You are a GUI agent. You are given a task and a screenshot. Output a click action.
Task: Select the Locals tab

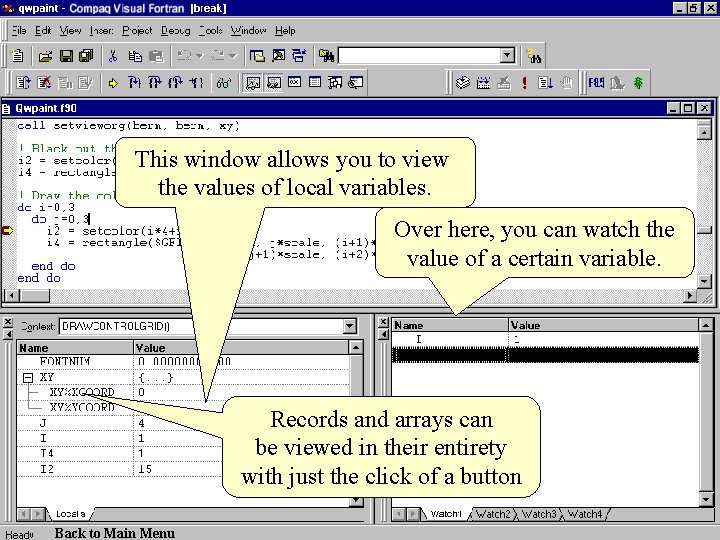(71, 514)
